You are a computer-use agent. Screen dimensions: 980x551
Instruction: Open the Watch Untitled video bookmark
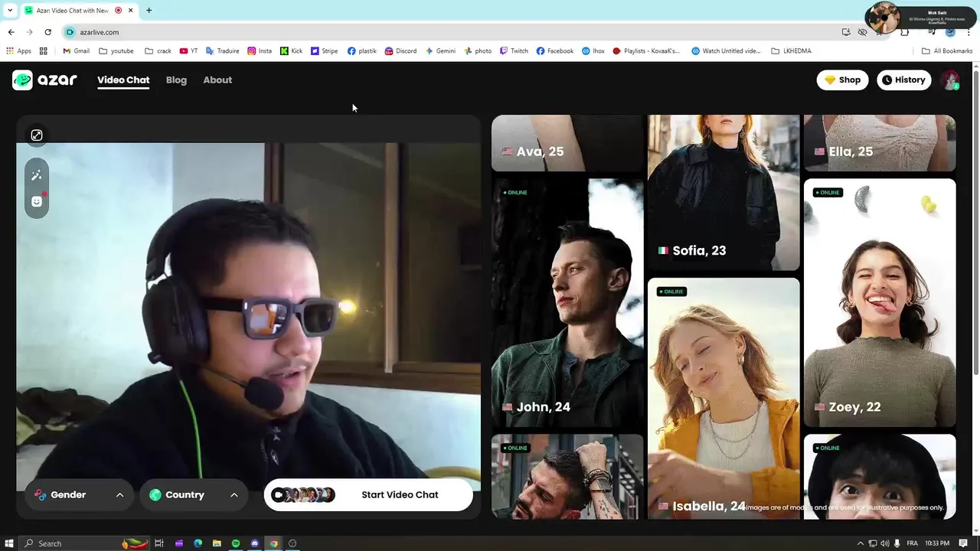click(726, 51)
